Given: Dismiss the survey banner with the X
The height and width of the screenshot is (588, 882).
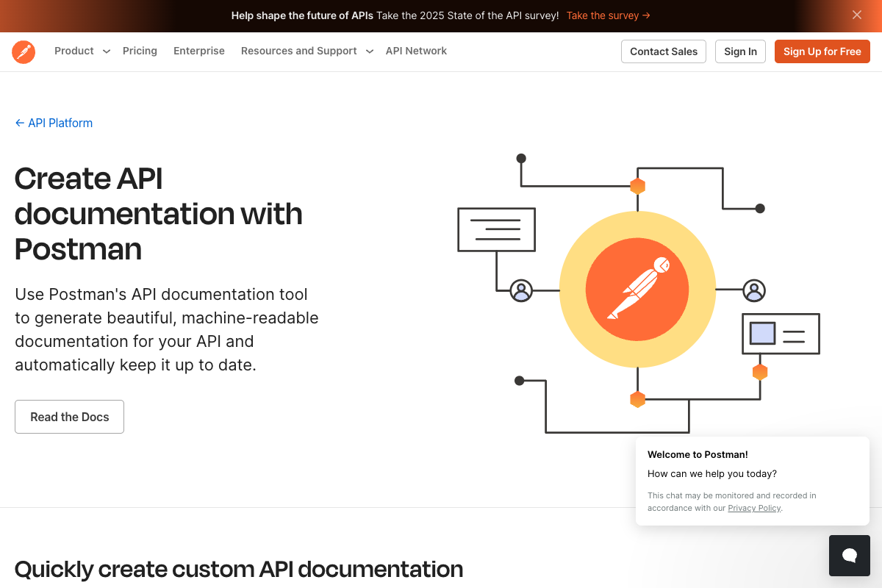Looking at the screenshot, I should (x=856, y=15).
